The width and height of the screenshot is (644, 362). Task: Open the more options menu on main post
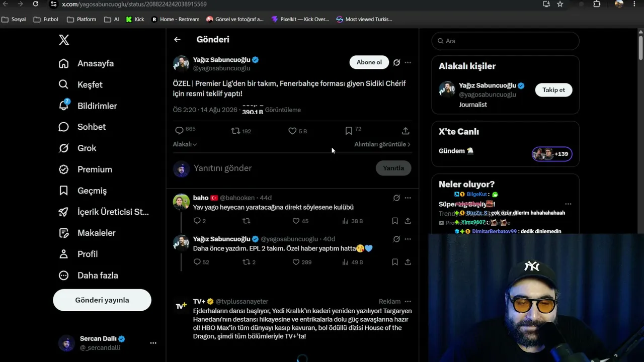point(408,62)
